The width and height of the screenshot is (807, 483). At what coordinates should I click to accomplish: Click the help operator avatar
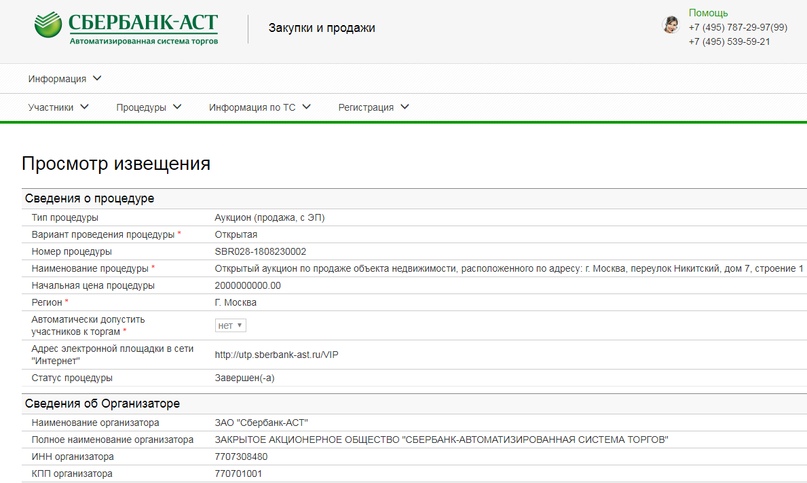[671, 25]
